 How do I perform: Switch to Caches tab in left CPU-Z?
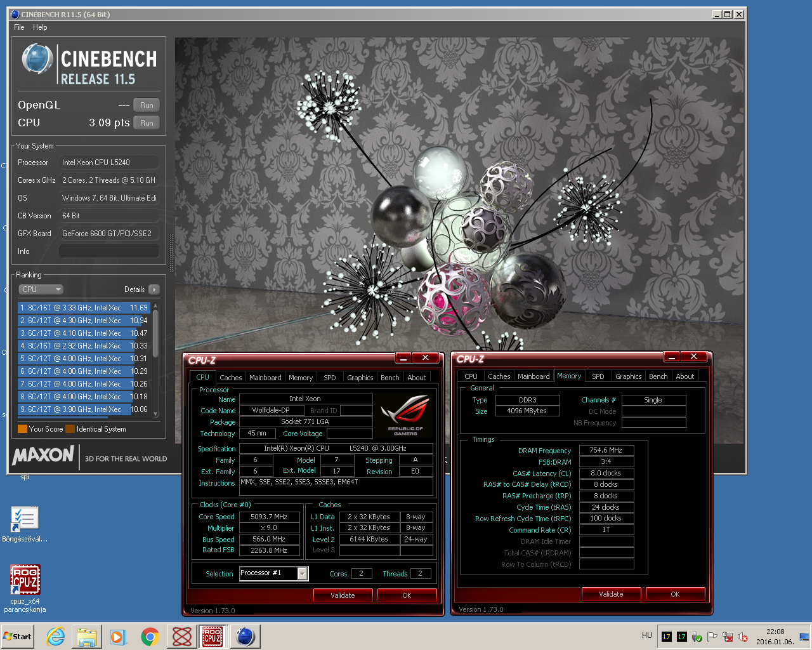click(230, 378)
